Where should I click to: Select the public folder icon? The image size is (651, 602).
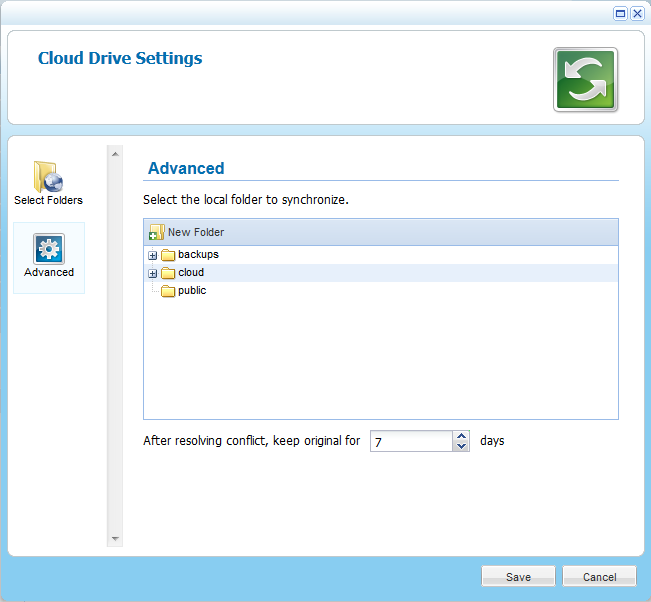coord(168,291)
